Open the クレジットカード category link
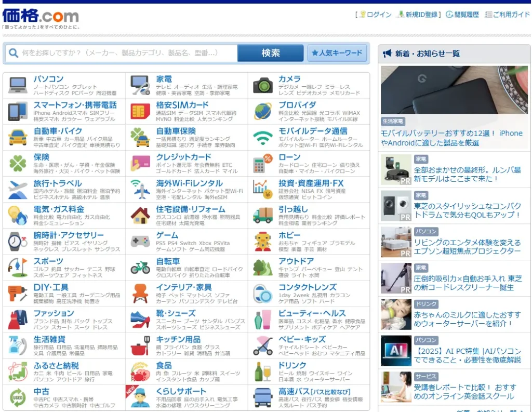This screenshot has width=532, height=412. (183, 157)
